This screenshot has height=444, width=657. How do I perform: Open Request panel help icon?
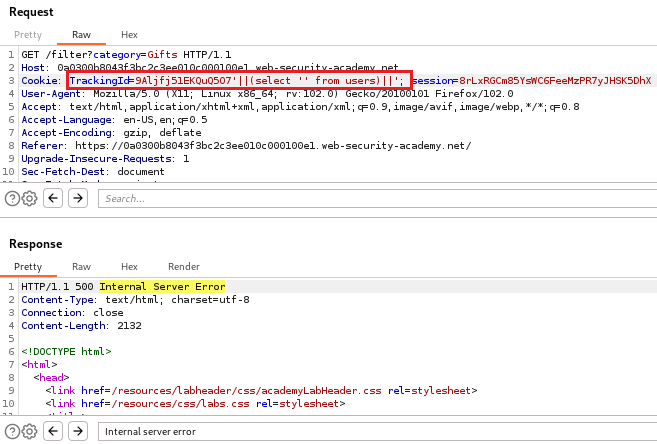pyautogui.click(x=12, y=199)
